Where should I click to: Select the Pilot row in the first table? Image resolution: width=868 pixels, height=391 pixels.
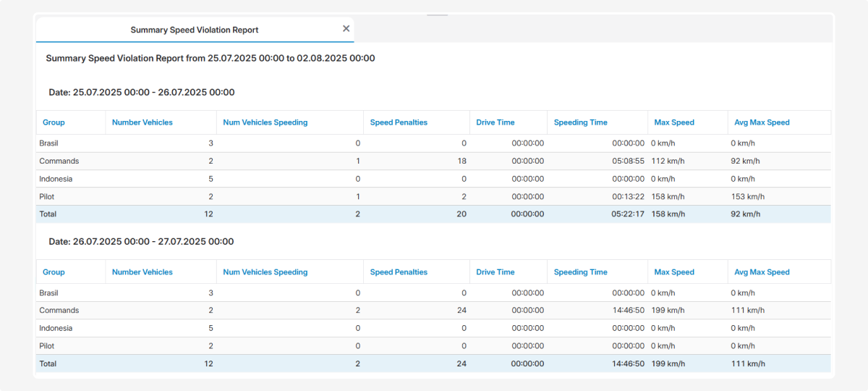47,196
